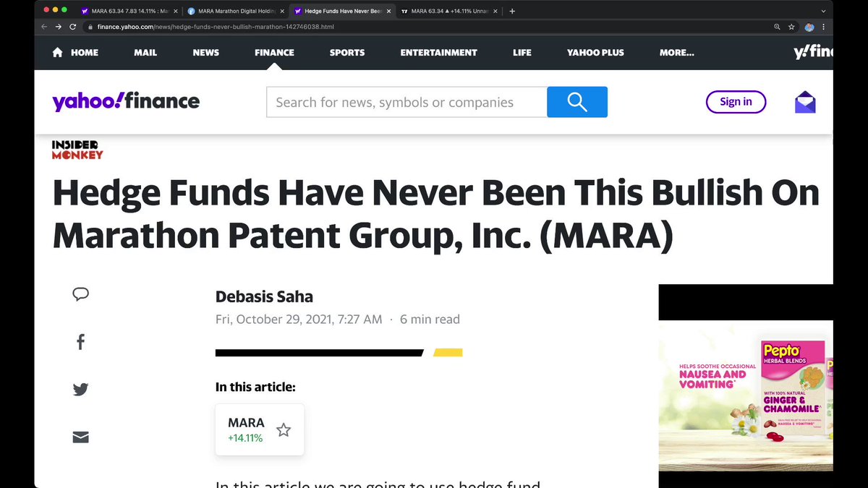Go back with the browser back arrow
The image size is (868, 488).
pos(45,27)
